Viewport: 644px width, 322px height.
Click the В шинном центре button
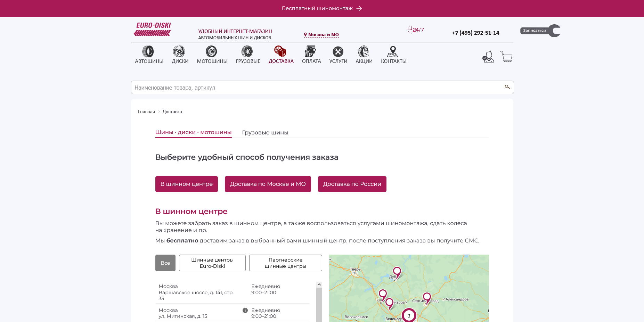point(187,184)
